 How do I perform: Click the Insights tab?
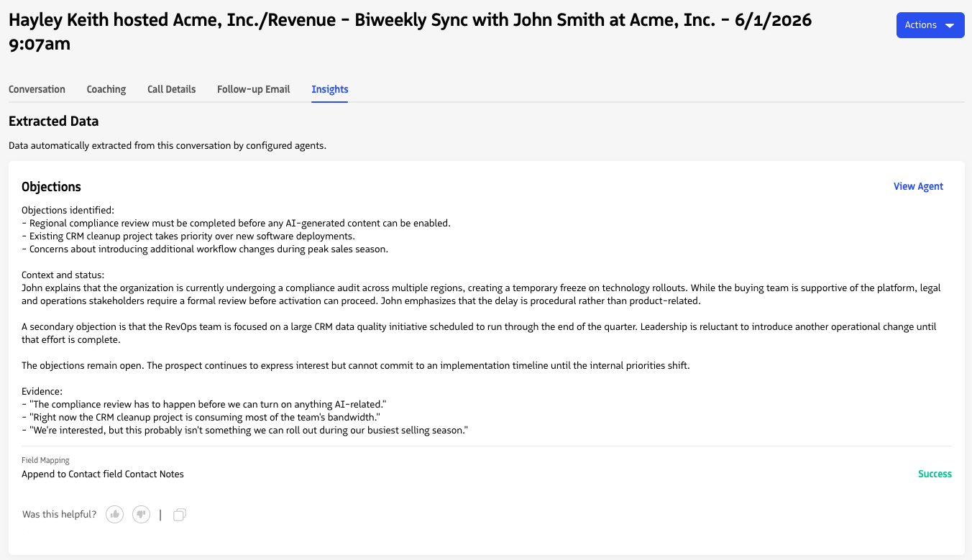pyautogui.click(x=330, y=89)
